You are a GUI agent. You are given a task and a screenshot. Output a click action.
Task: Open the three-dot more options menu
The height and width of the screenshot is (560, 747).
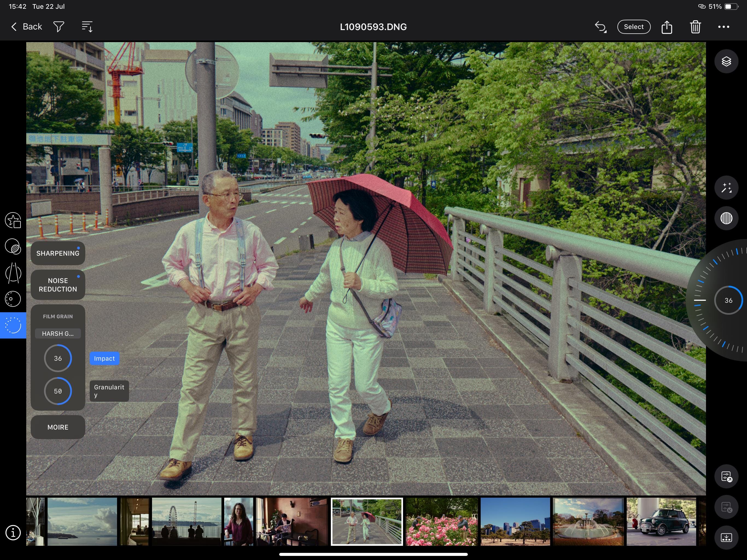[x=723, y=27]
